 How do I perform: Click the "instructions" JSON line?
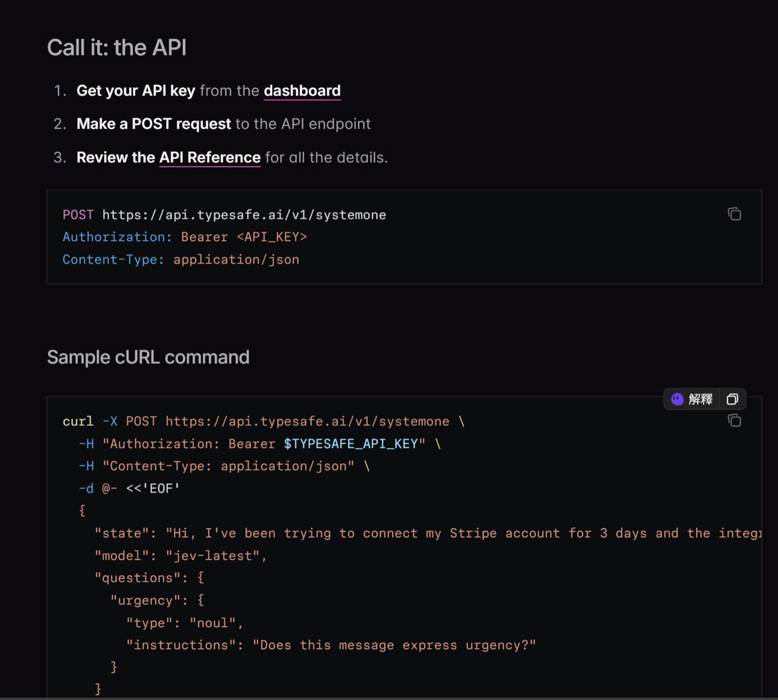coord(331,645)
